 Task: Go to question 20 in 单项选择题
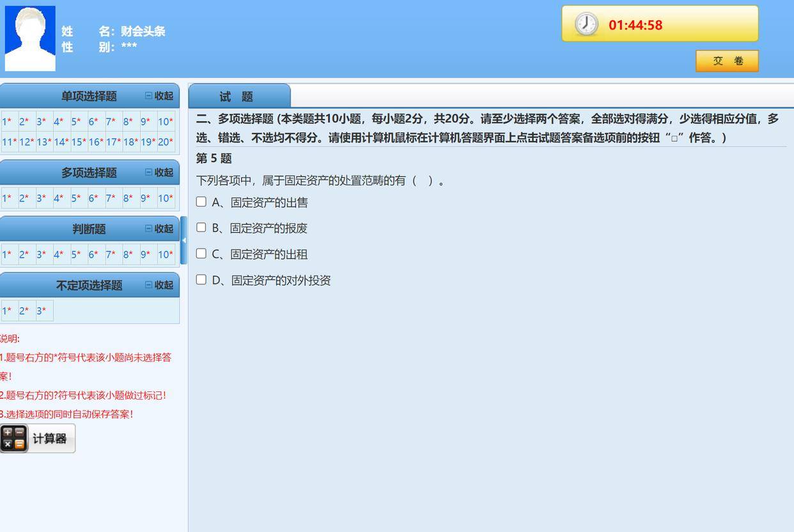pyautogui.click(x=166, y=142)
